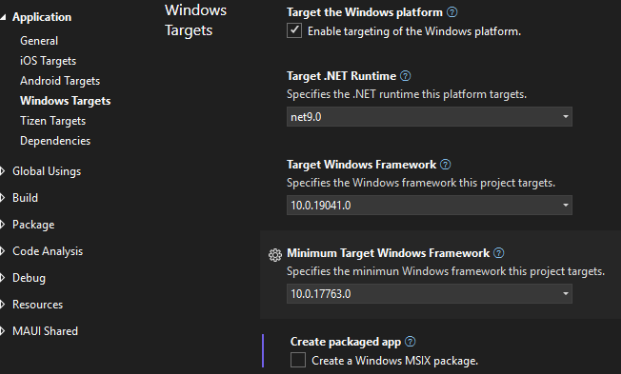
Task: Open Dependencies page
Action: click(55, 141)
